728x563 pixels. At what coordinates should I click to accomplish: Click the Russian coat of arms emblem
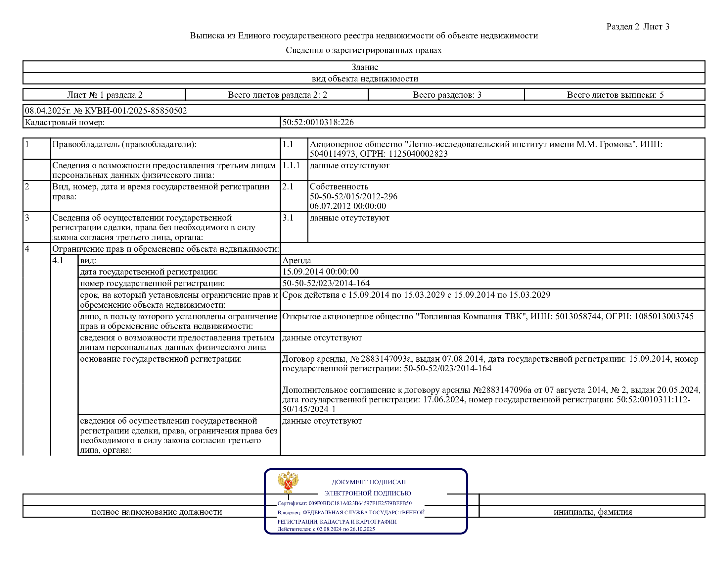coord(288,482)
